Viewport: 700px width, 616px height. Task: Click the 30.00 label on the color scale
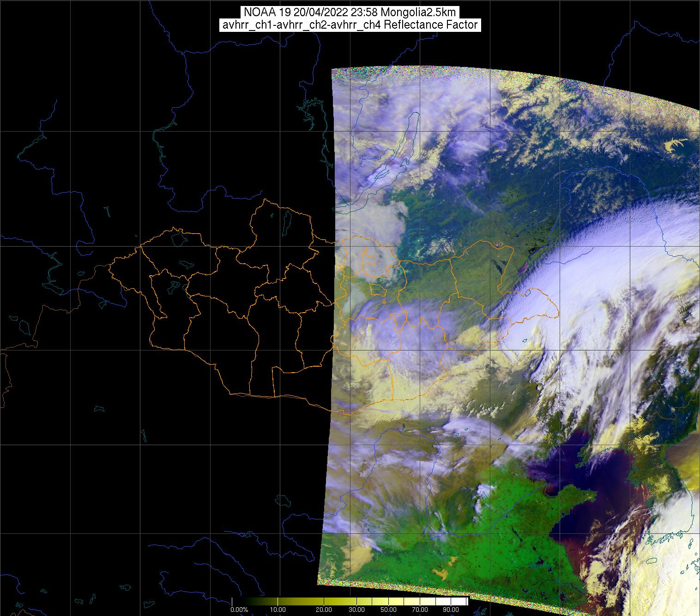[x=356, y=610]
